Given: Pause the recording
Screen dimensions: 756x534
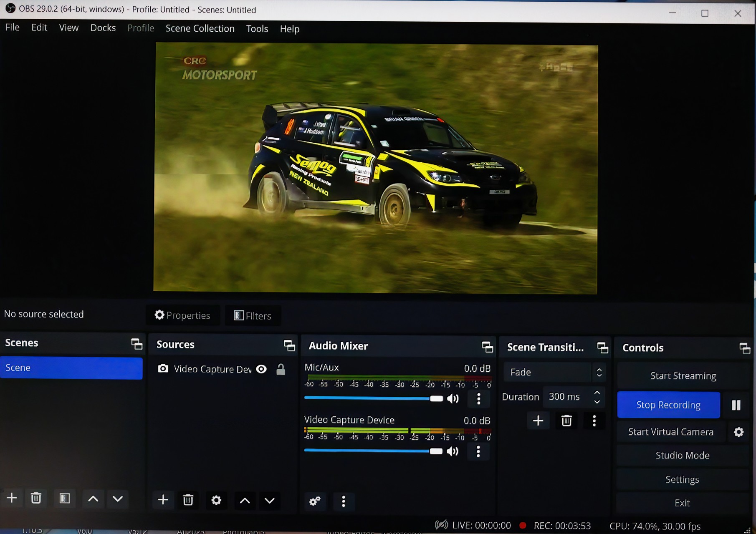Looking at the screenshot, I should coord(736,405).
